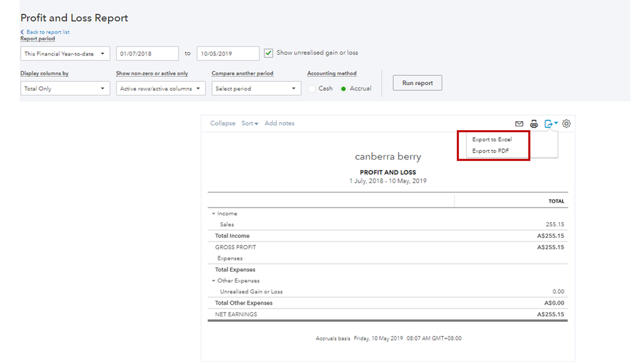Go Back to report list
Image resolution: width=644 pixels, height=362 pixels.
tap(45, 32)
